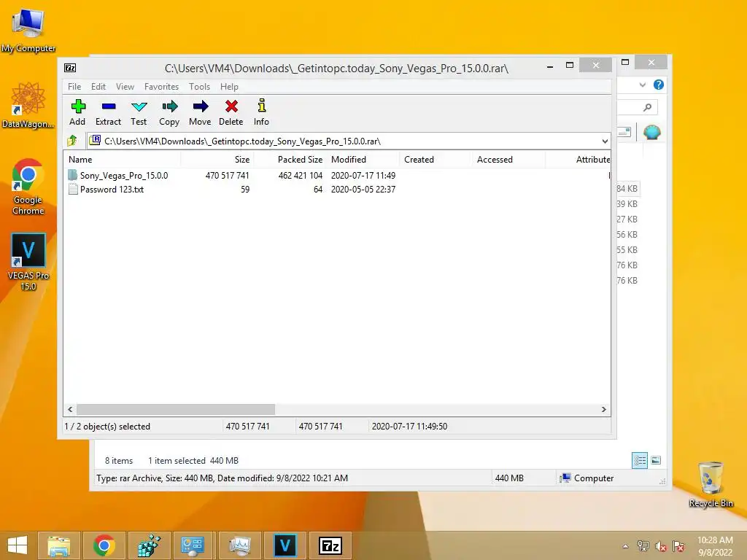Click the blue-green cubes taskbar icon

[149, 545]
